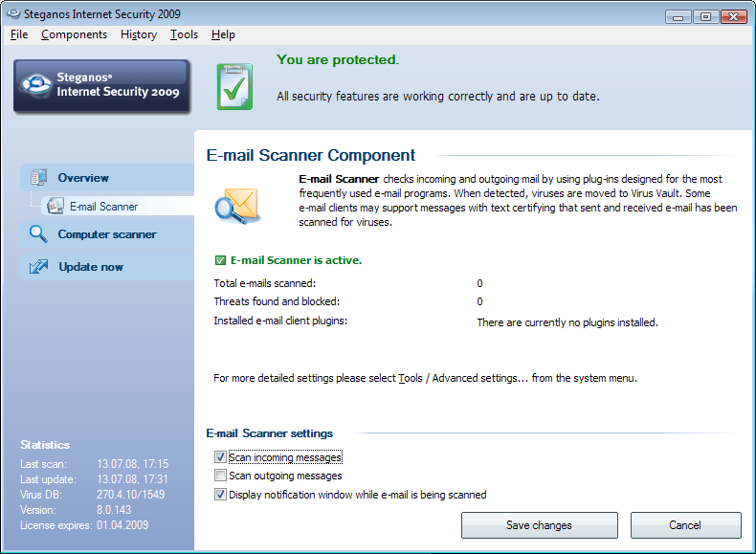Maximize the Steganos window
Image resolution: width=756 pixels, height=554 pixels.
pyautogui.click(x=705, y=17)
